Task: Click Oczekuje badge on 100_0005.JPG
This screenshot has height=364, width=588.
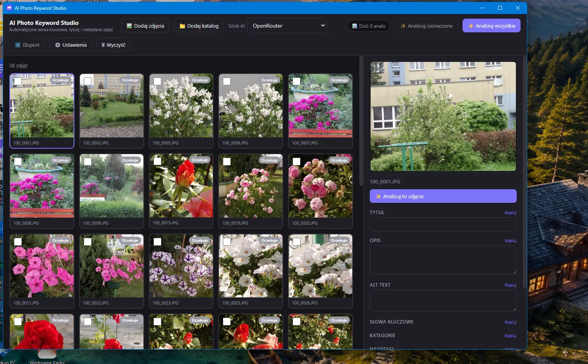Action: pyautogui.click(x=200, y=80)
